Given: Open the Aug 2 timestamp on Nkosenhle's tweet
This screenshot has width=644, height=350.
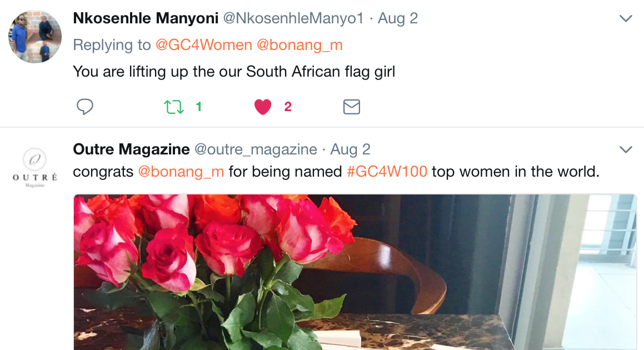Looking at the screenshot, I should click(398, 18).
